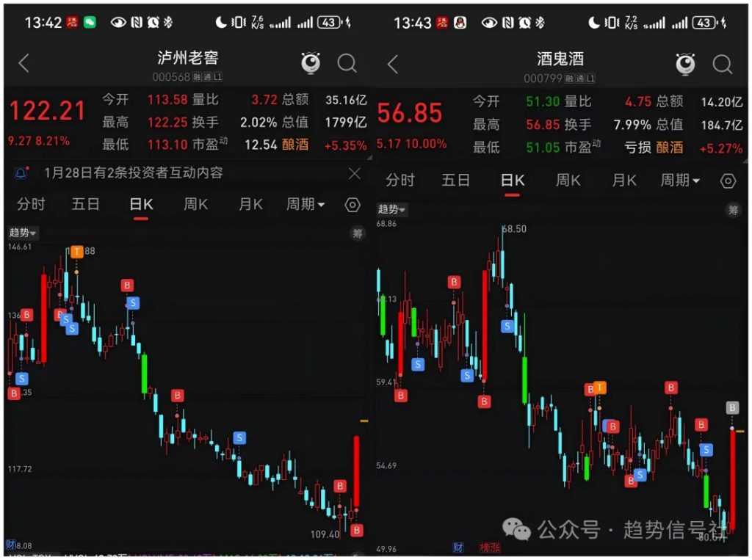Open chart settings via gear icon beside 周期 on 酒鬼酒 chart

[728, 181]
